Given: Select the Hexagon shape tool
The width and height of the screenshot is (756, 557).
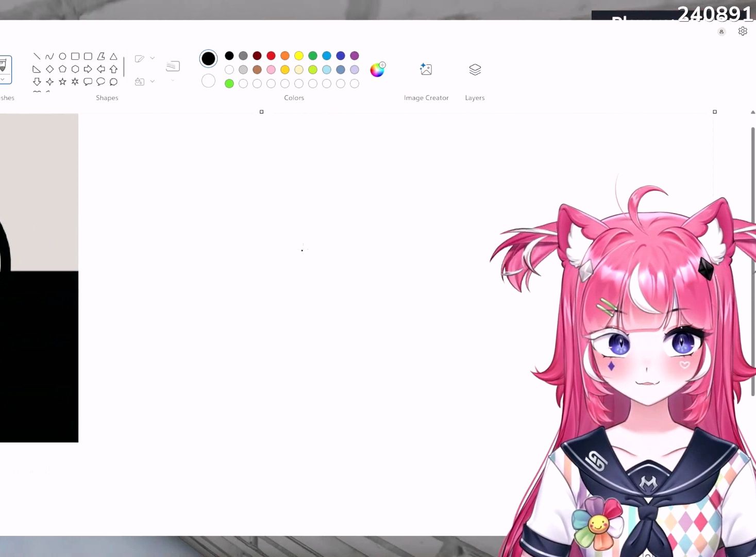Looking at the screenshot, I should click(75, 69).
